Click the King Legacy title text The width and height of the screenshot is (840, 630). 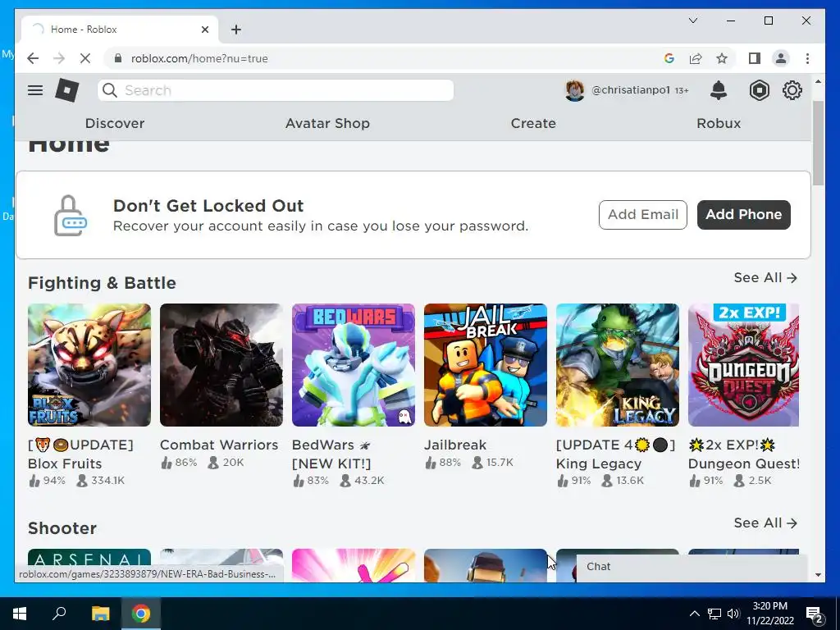coord(615,454)
